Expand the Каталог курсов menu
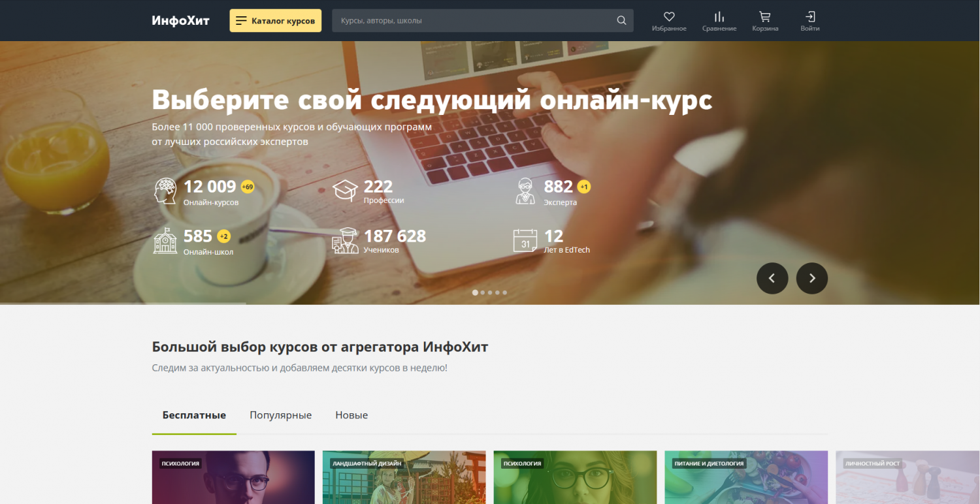Viewport: 980px width, 504px height. [275, 21]
